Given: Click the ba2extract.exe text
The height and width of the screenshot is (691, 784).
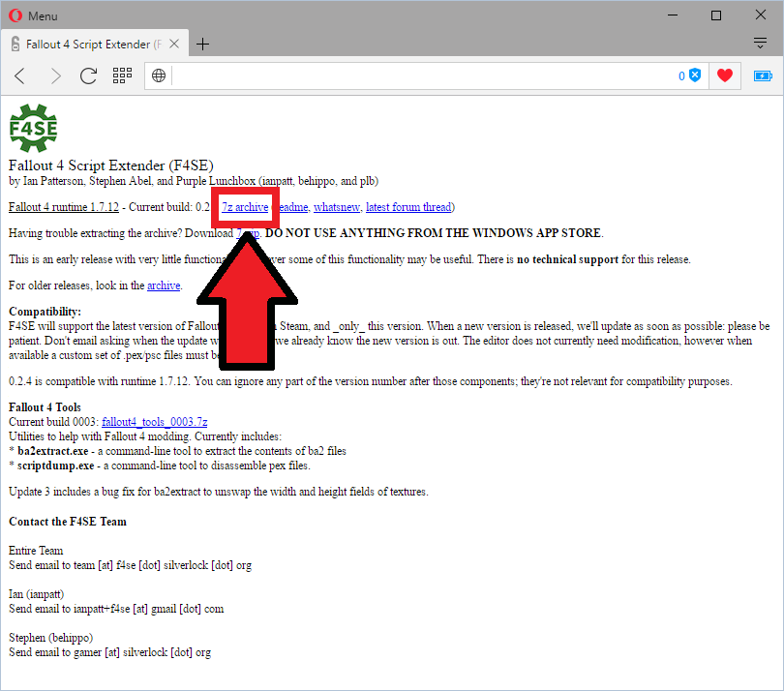Looking at the screenshot, I should [53, 451].
